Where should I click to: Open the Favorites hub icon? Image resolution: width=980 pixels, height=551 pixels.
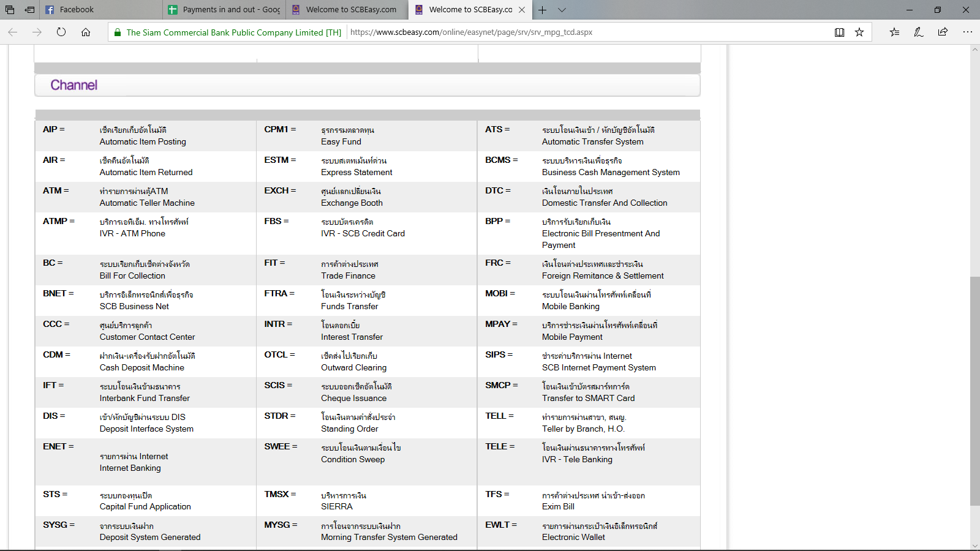tap(894, 32)
